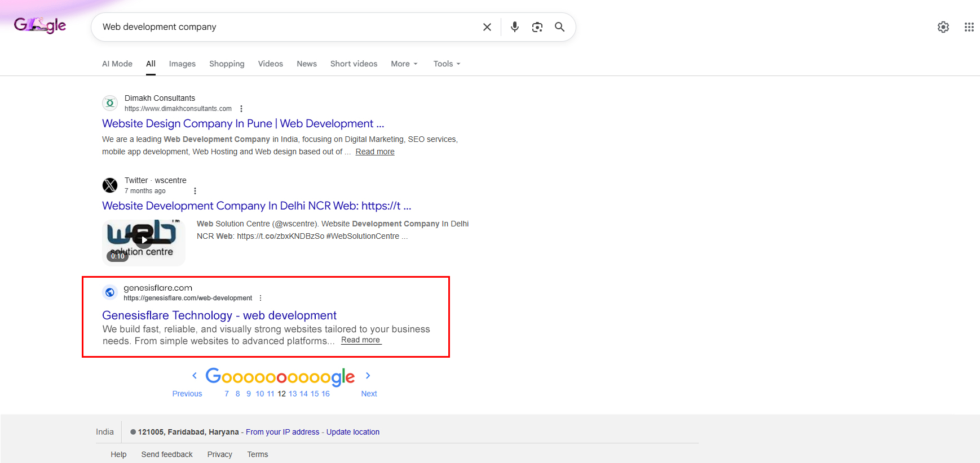Click the voice search microphone icon
The width and height of the screenshot is (980, 463).
coord(514,27)
